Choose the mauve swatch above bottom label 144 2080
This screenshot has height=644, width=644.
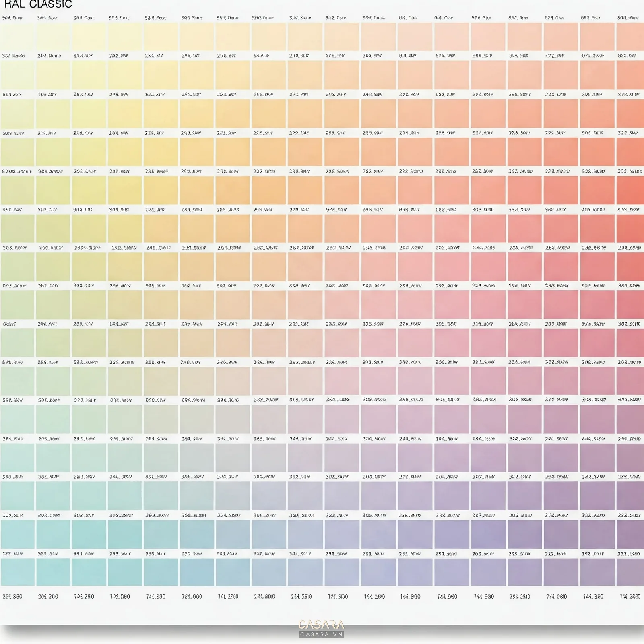pyautogui.click(x=630, y=572)
